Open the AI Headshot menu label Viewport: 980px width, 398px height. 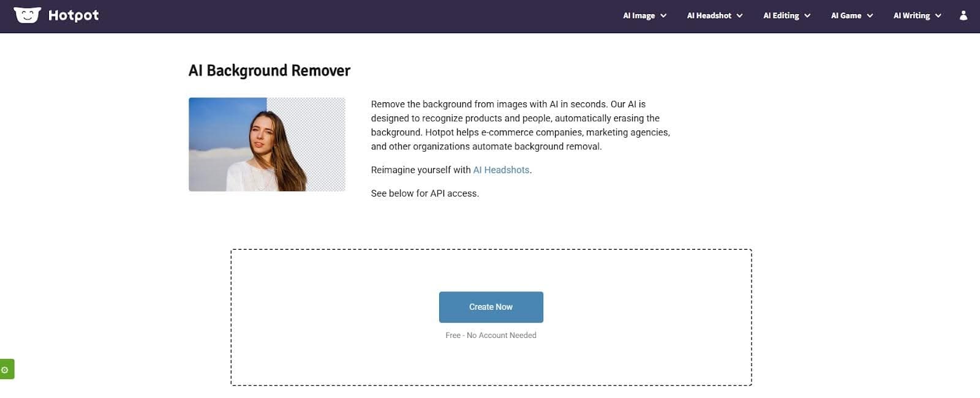point(709,16)
